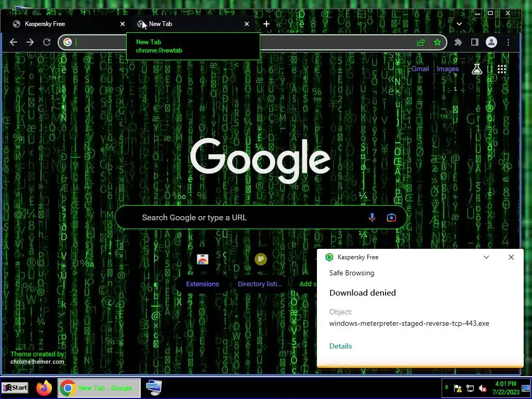Open the profile avatar menu
This screenshot has height=399, width=532.
491,42
